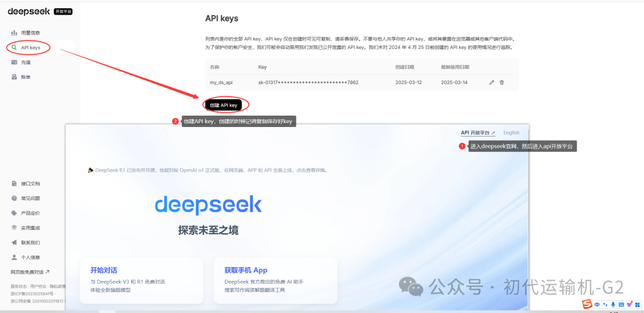644x313 pixels.
Task: Delete my_ds_api key with trash icon
Action: pyautogui.click(x=501, y=82)
